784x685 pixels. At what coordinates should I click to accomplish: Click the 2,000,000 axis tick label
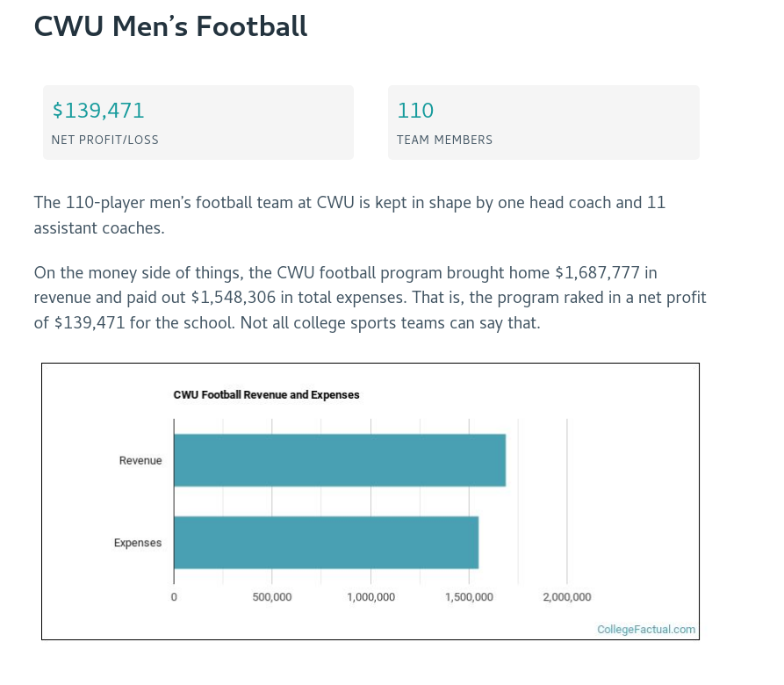567,597
